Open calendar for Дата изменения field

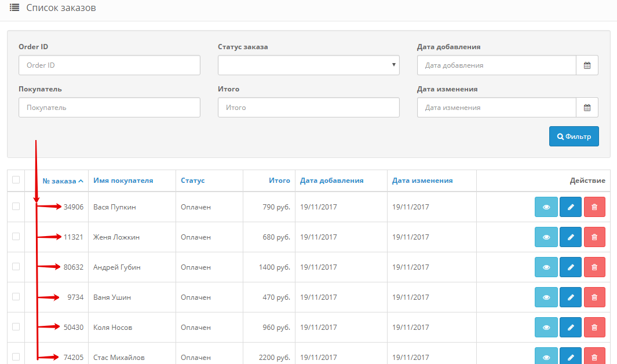coord(587,107)
